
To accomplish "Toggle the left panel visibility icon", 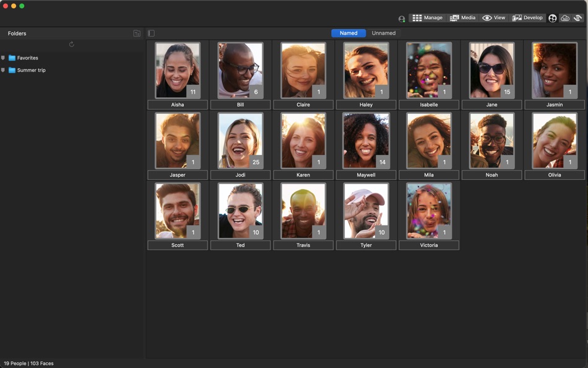I will pos(150,33).
